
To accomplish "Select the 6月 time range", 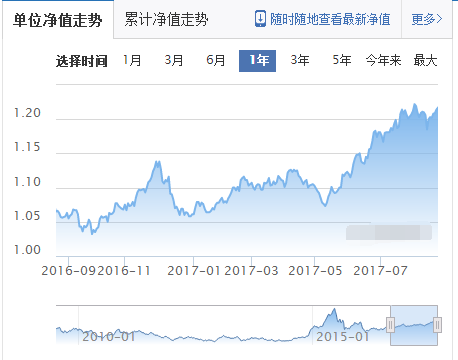I will point(216,60).
